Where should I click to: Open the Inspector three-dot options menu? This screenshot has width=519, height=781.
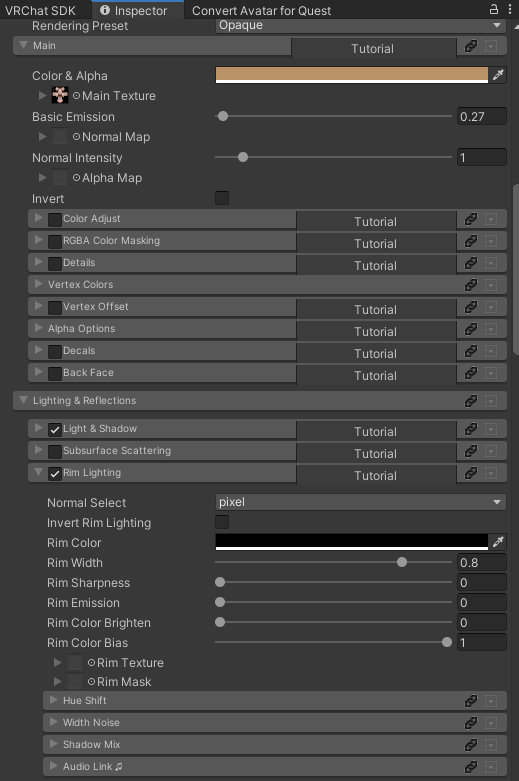(510, 9)
